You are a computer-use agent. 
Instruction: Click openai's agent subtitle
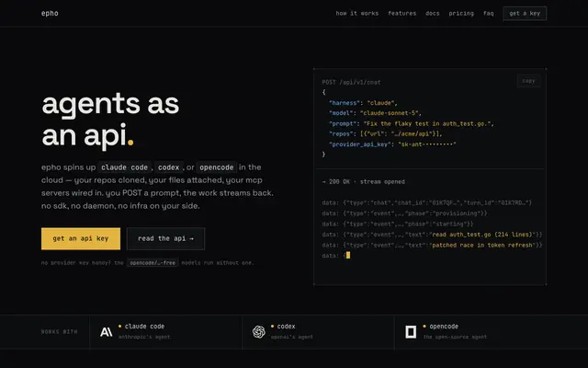point(292,337)
